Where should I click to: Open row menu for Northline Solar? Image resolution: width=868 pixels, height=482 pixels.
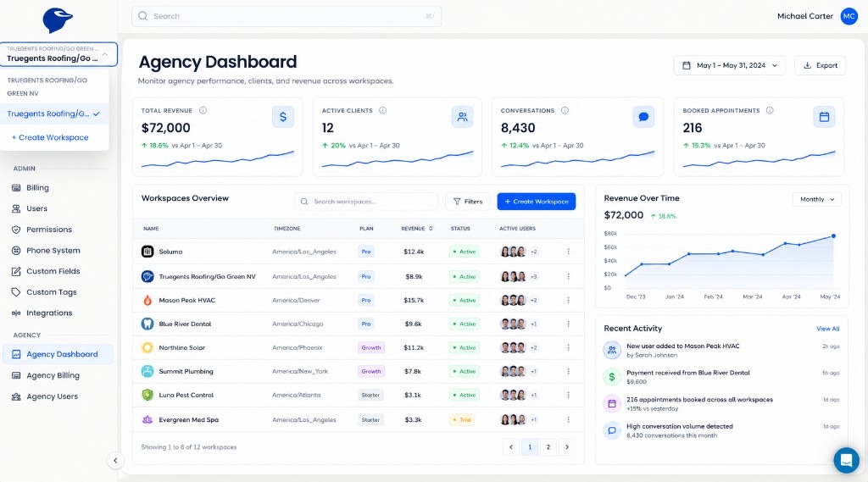[x=568, y=347]
